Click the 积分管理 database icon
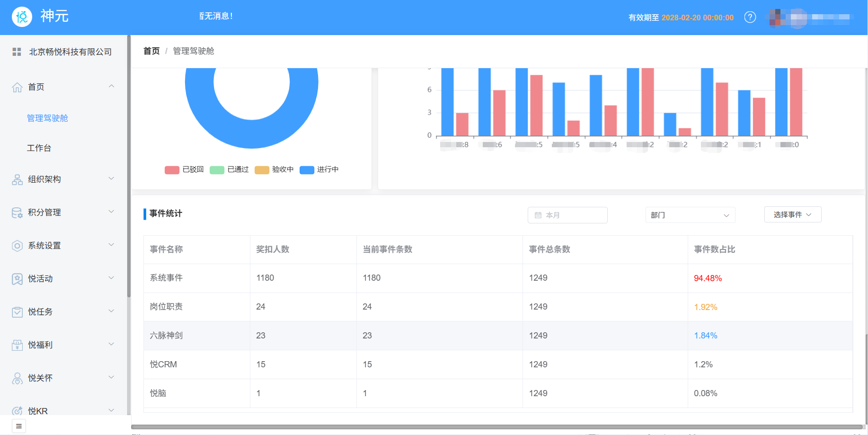868x435 pixels. pyautogui.click(x=17, y=213)
